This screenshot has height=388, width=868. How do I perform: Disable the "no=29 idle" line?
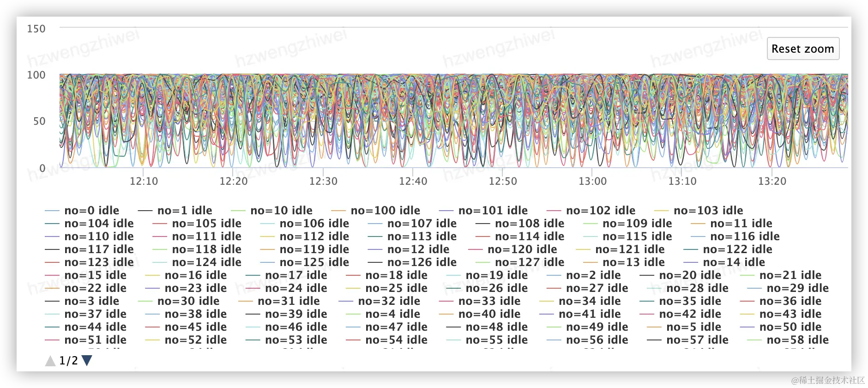pyautogui.click(x=788, y=288)
